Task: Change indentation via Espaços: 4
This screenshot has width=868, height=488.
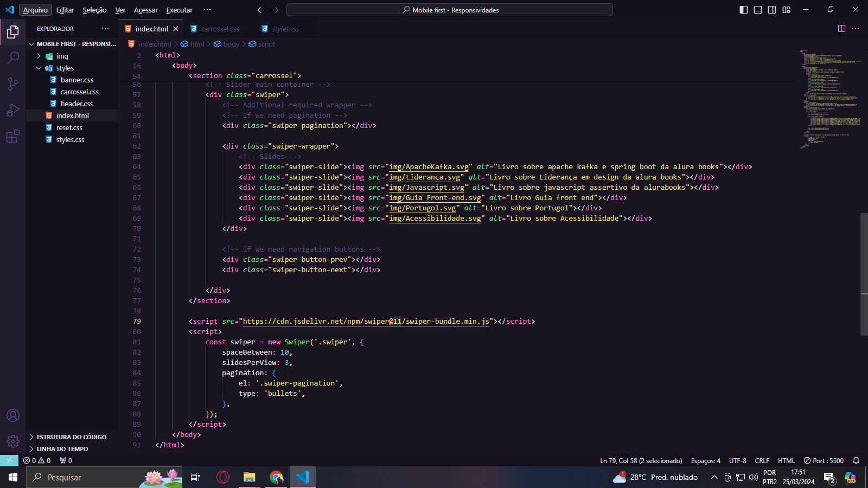Action: 705,460
